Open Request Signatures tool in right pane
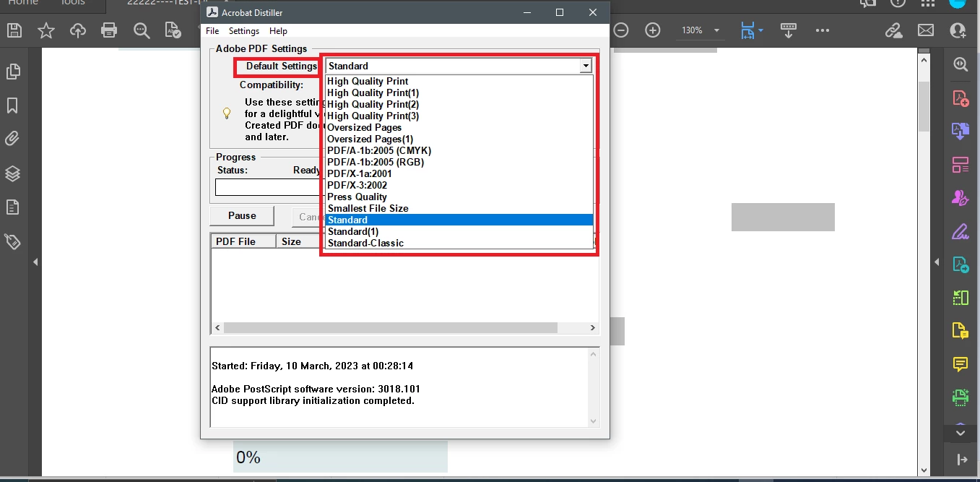 (x=961, y=198)
